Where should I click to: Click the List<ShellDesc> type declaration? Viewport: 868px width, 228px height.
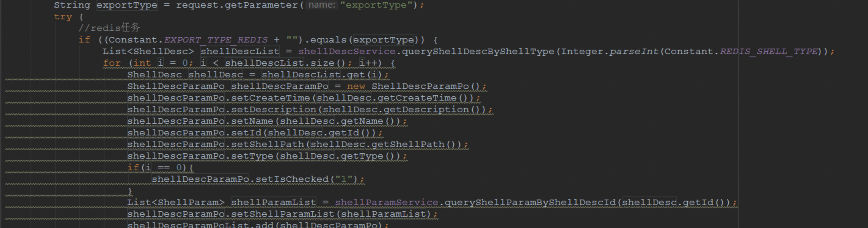(x=149, y=51)
